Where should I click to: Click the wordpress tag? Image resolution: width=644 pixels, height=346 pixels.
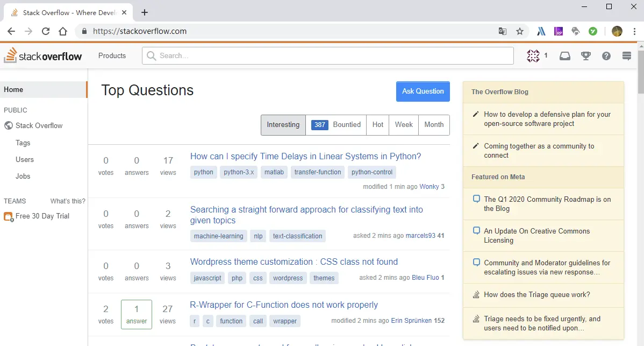click(x=288, y=278)
